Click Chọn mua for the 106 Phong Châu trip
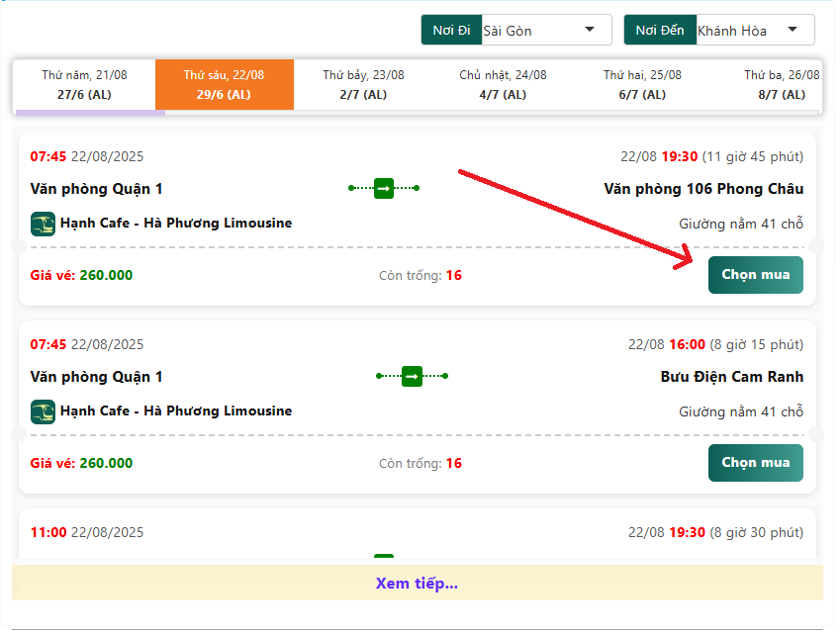The height and width of the screenshot is (637, 840). [x=755, y=275]
